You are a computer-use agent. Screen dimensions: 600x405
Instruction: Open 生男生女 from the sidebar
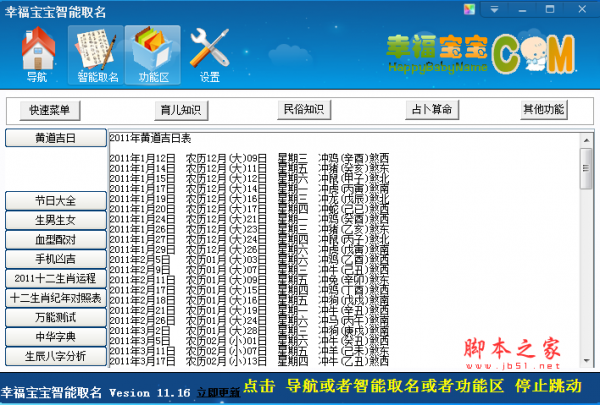(56, 220)
